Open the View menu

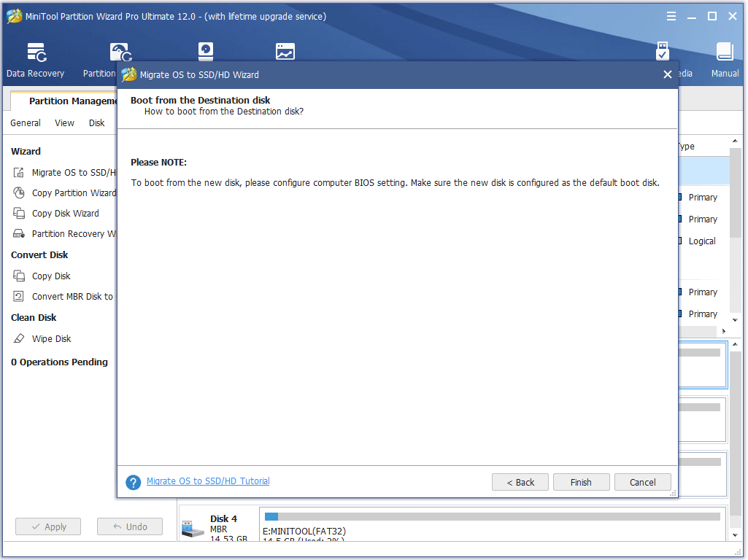point(64,123)
